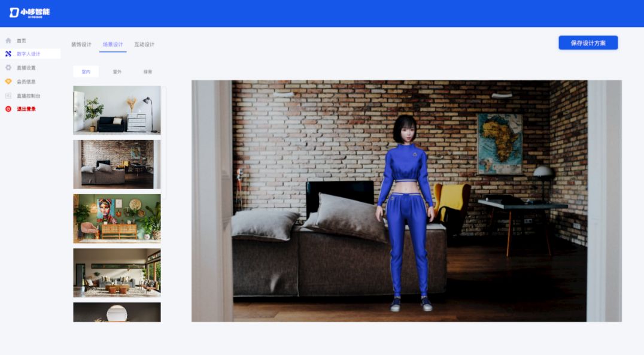Click the digital human avatar in preview
The width and height of the screenshot is (644, 355).
click(x=406, y=213)
